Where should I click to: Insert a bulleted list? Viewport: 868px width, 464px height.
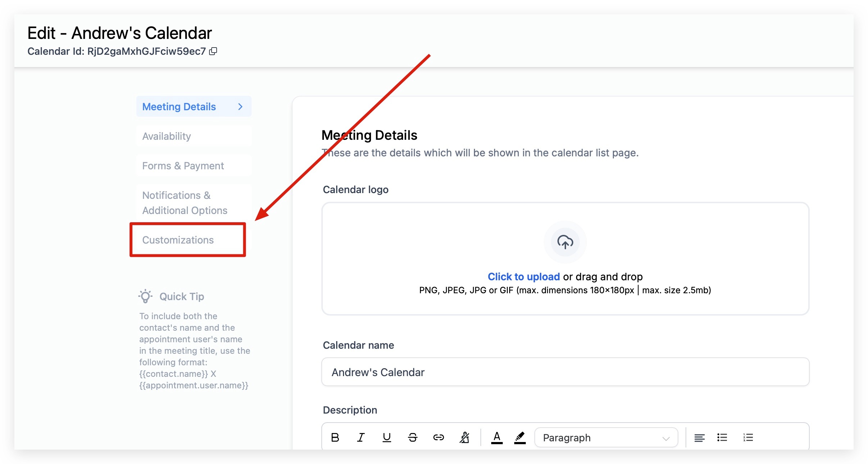click(722, 437)
